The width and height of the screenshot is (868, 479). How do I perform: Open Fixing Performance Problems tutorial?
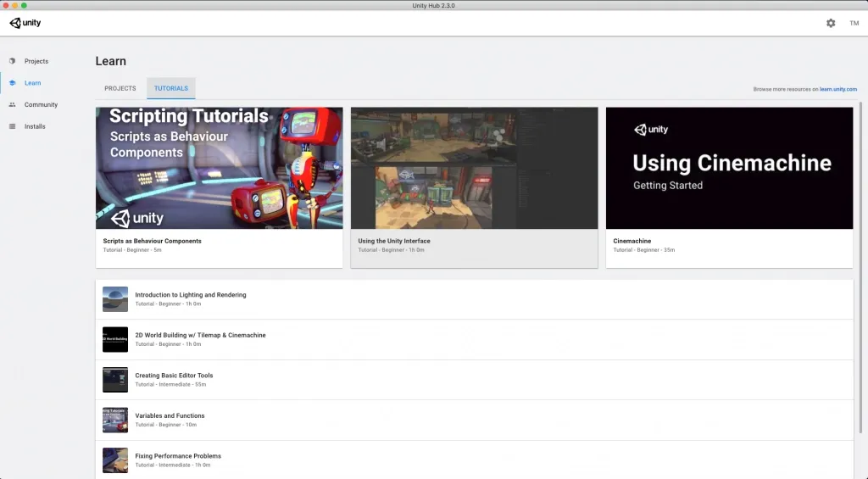click(x=475, y=460)
